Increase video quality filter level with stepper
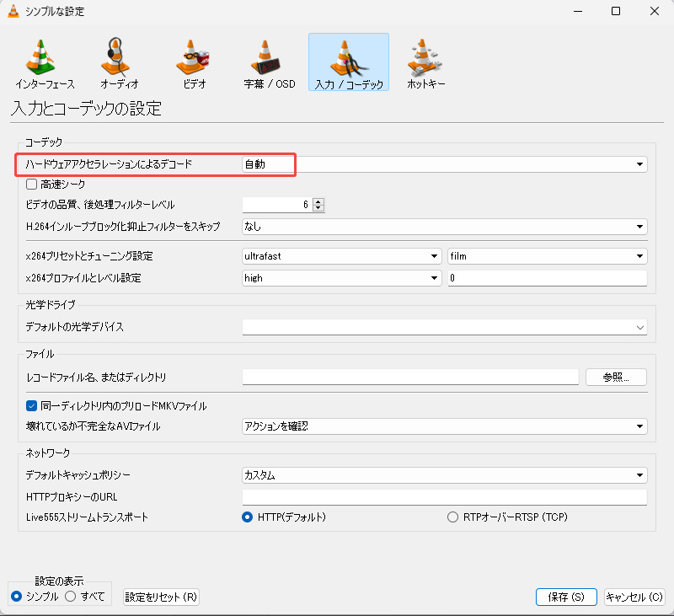This screenshot has height=616, width=674. click(x=318, y=201)
